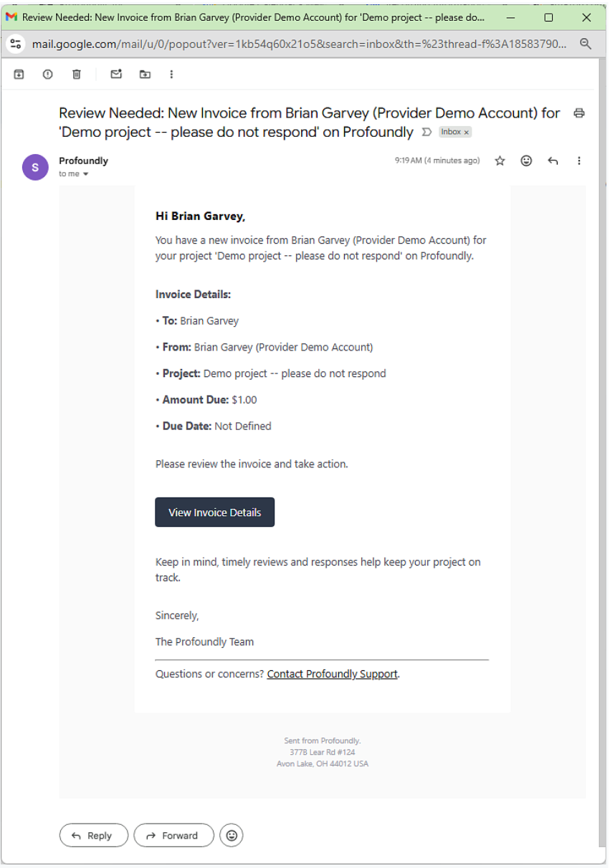Open more options from the toolbar dots
The width and height of the screenshot is (610, 868).
171,74
